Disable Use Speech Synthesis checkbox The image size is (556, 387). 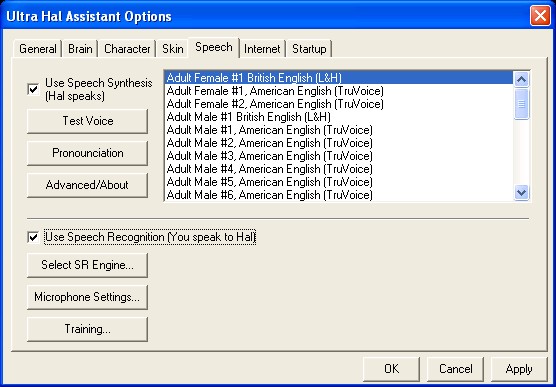pos(33,89)
